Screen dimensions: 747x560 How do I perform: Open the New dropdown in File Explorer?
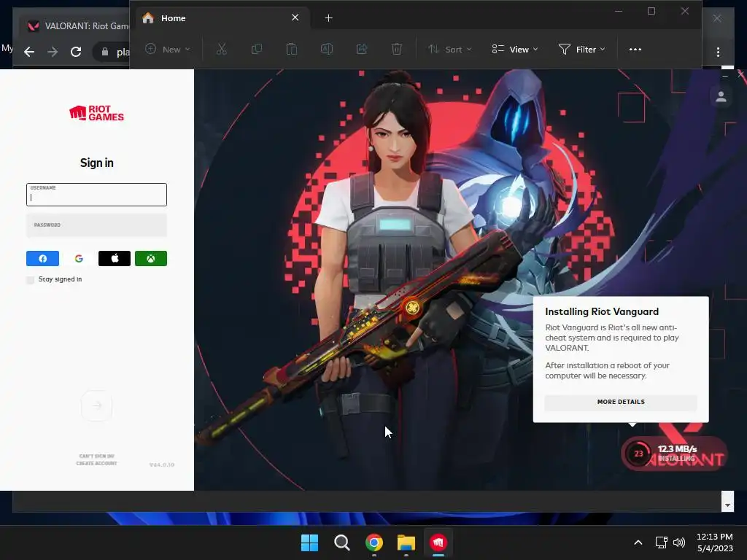[168, 49]
